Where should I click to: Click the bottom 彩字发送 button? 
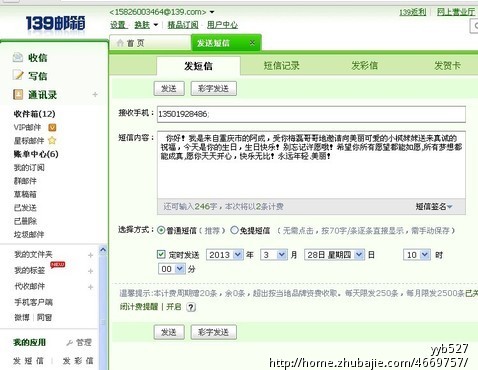pyautogui.click(x=214, y=332)
